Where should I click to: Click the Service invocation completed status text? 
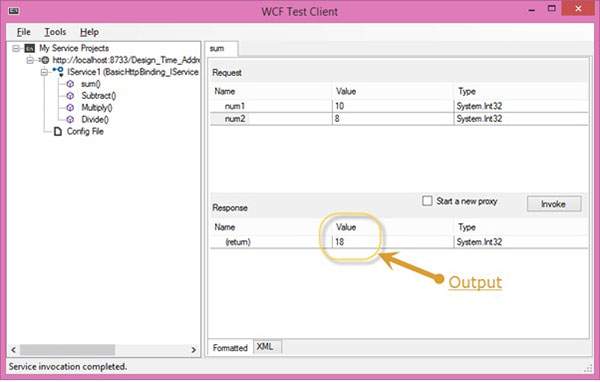(x=68, y=367)
